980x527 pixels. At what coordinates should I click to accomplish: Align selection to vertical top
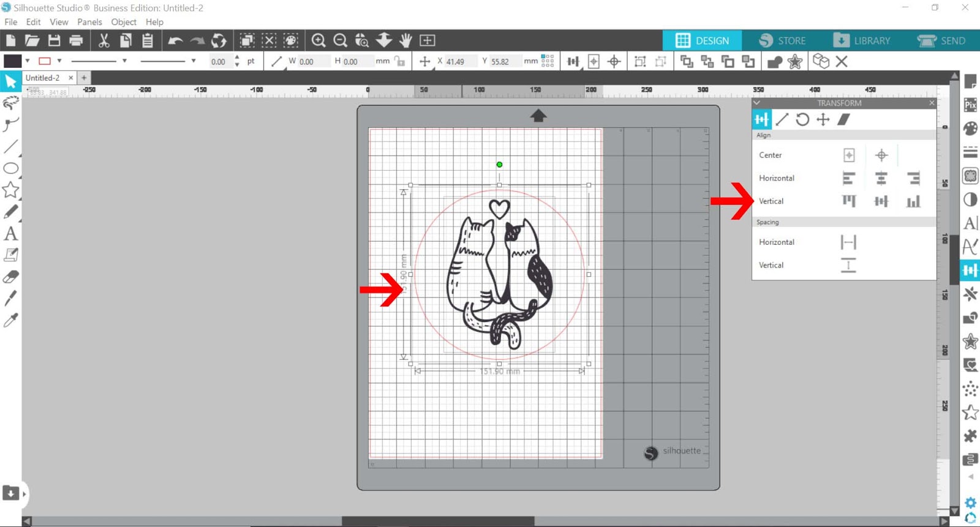click(848, 201)
